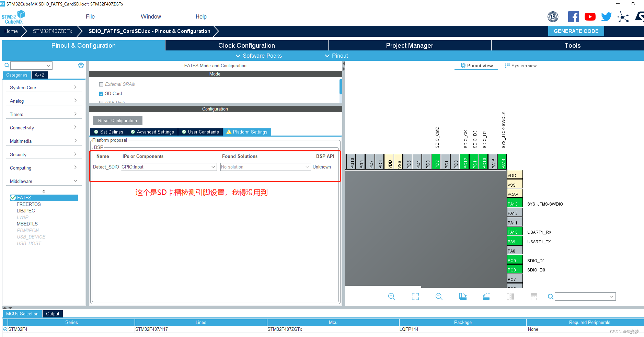644x337 pixels.
Task: Switch to Clock Configuration tab
Action: tap(246, 45)
